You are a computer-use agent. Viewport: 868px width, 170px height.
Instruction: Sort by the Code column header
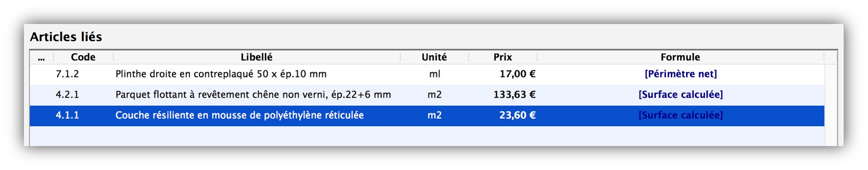pos(83,57)
